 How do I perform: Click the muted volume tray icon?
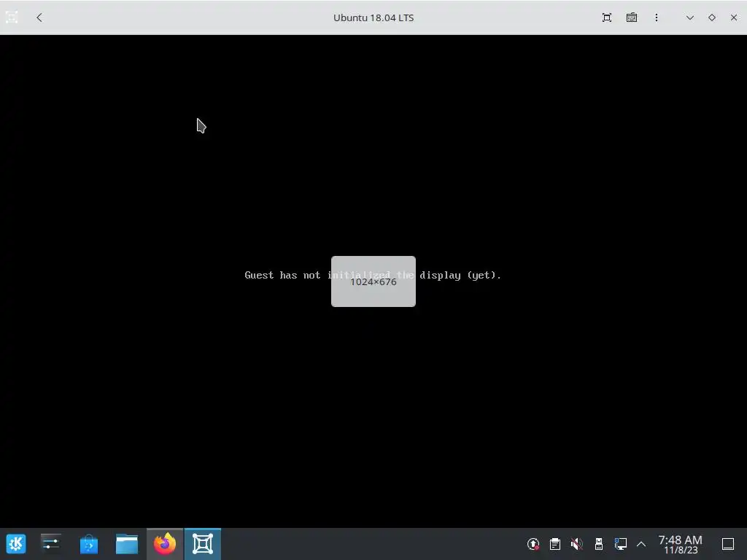(x=577, y=544)
